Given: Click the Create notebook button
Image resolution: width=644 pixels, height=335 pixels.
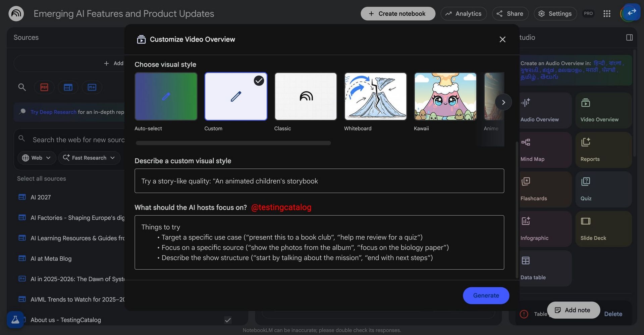Looking at the screenshot, I should 398,14.
